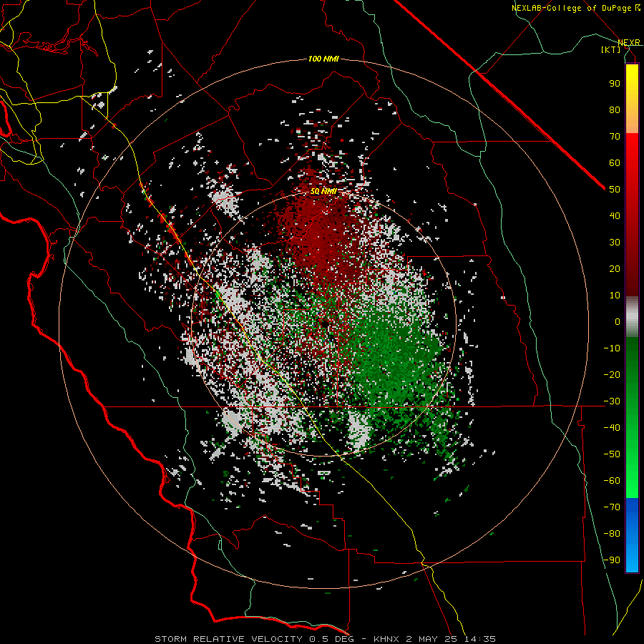The image size is (644, 644).
Task: Click the 0 value on velocity scale
Action: point(618,322)
